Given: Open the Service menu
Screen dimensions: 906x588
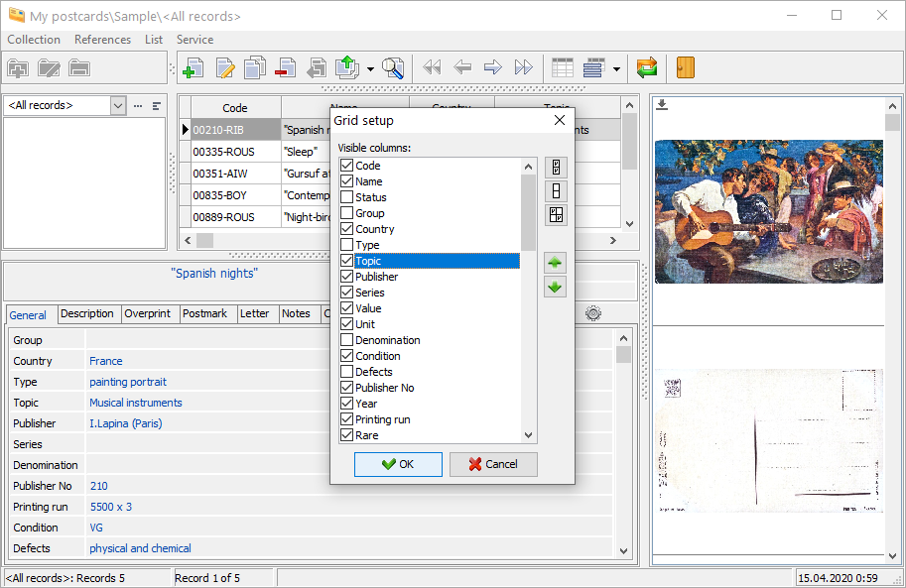Looking at the screenshot, I should (194, 40).
